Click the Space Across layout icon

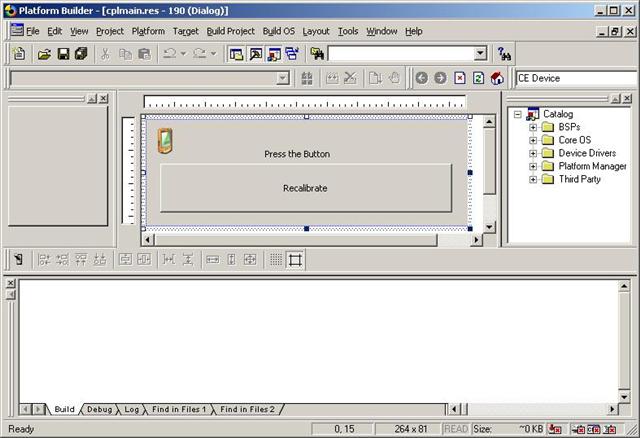point(169,259)
